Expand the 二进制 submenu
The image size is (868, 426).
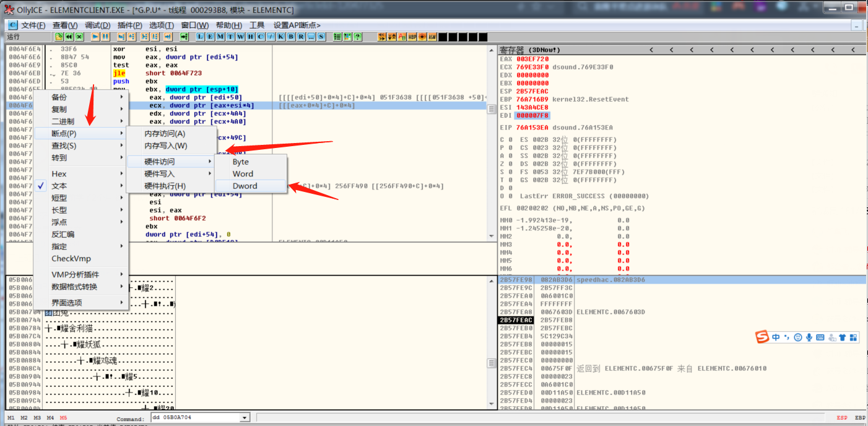pyautogui.click(x=82, y=121)
